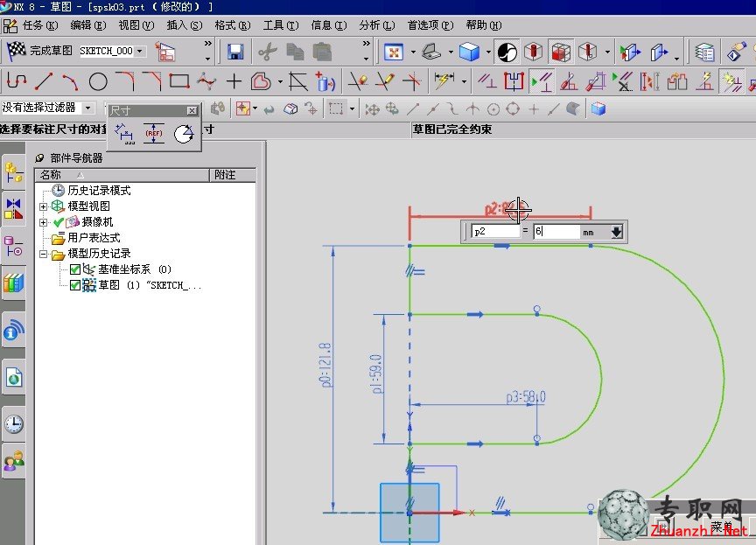This screenshot has width=756, height=545.
Task: Open the 视图(V) menu
Action: coord(136,25)
